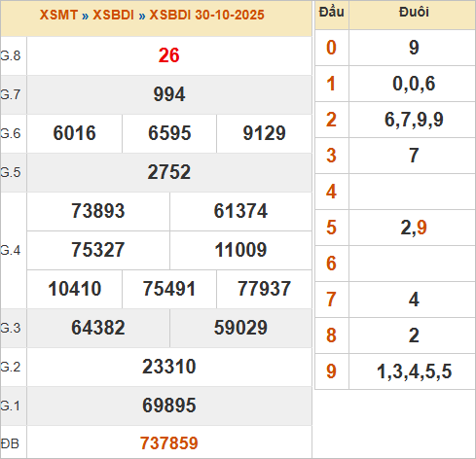Select G.7 result 994
This screenshot has height=459, width=476.
(169, 94)
